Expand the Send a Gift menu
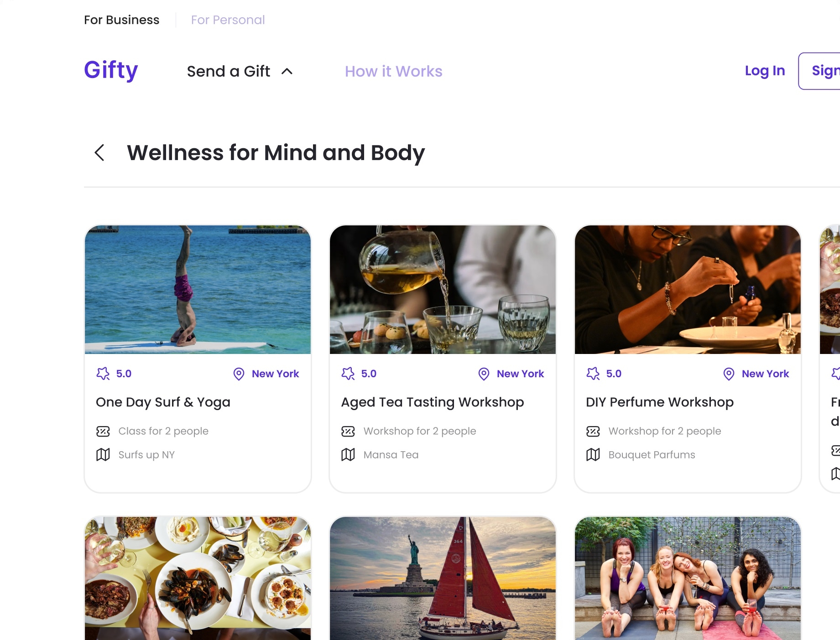Screen dimensions: 840x640 tap(229, 71)
